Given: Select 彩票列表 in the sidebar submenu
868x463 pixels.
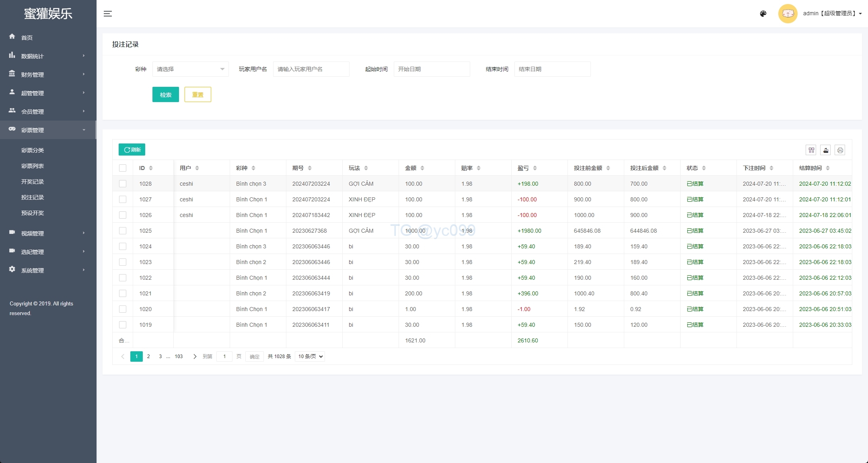Looking at the screenshot, I should click(x=33, y=166).
